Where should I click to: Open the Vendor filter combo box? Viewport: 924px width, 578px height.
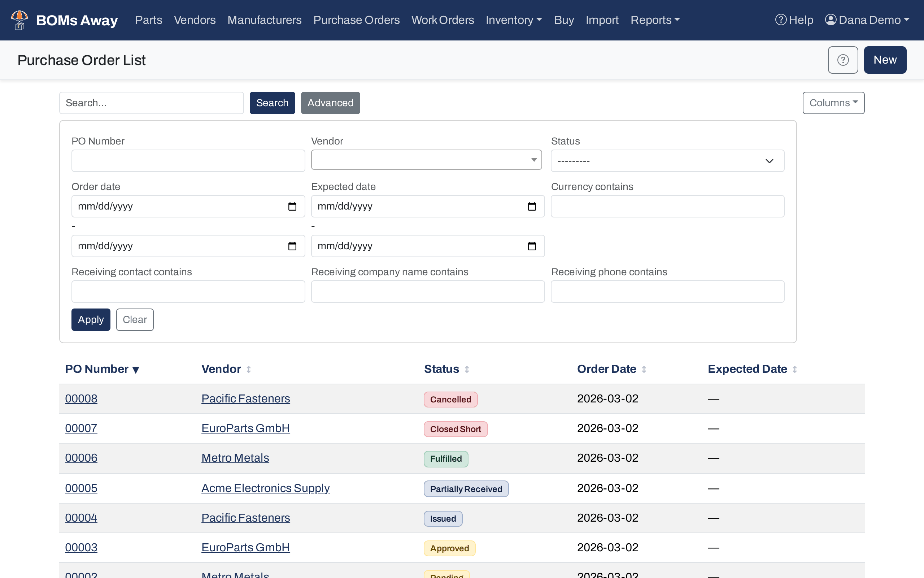coord(427,160)
